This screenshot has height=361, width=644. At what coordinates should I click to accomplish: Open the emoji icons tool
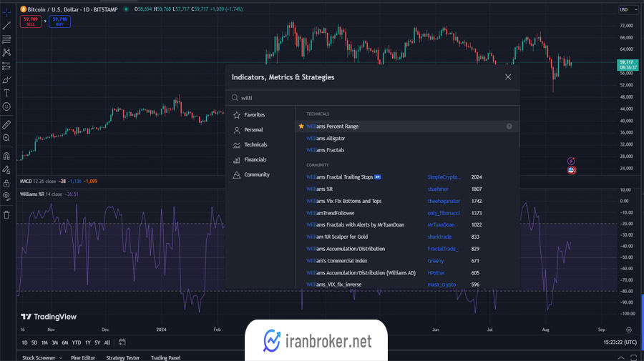6,107
